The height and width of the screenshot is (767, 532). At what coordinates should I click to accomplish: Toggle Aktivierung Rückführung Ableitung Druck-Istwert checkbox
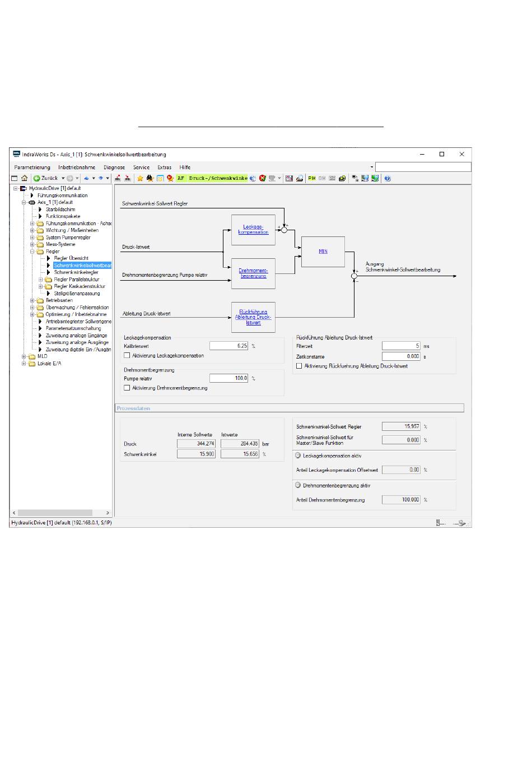(x=299, y=366)
